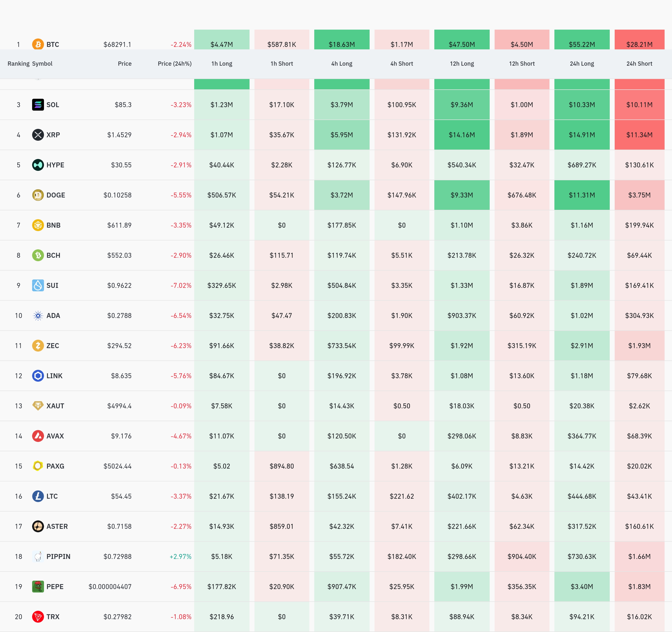Screen dimensions: 672x632
Task: Click the TRX Tron icon
Action: pyautogui.click(x=38, y=616)
